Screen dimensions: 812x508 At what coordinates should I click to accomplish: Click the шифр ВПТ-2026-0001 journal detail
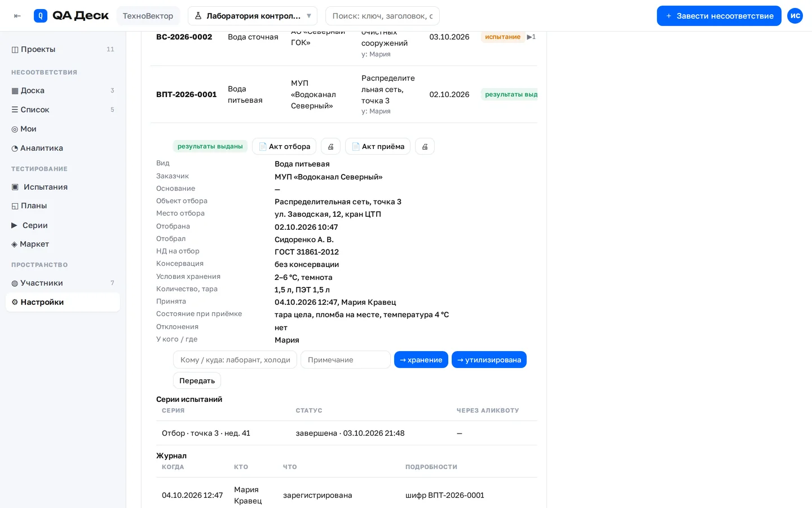(445, 496)
